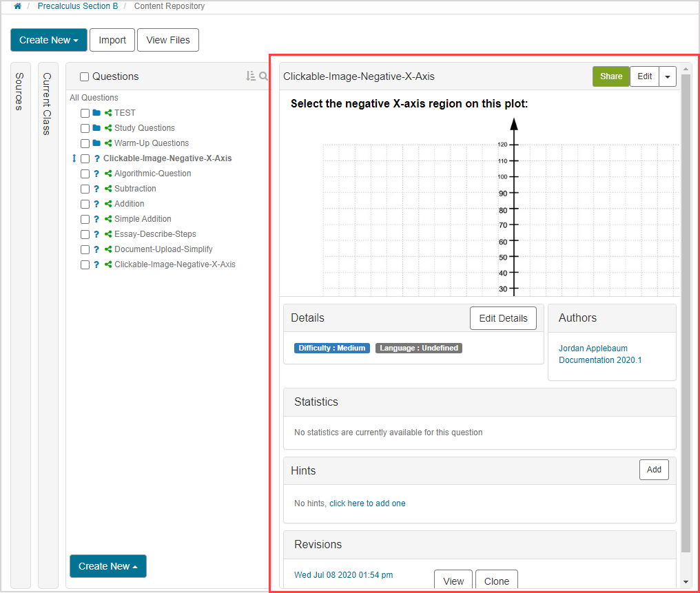The width and height of the screenshot is (700, 593).
Task: Click the drag handle beside selected Clickable-Image question
Action: [74, 158]
